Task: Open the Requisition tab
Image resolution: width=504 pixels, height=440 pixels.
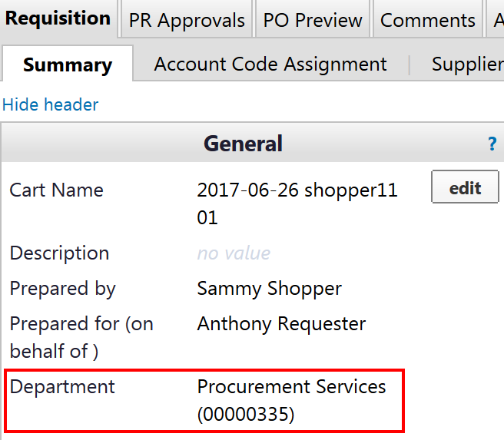Action: point(58,18)
